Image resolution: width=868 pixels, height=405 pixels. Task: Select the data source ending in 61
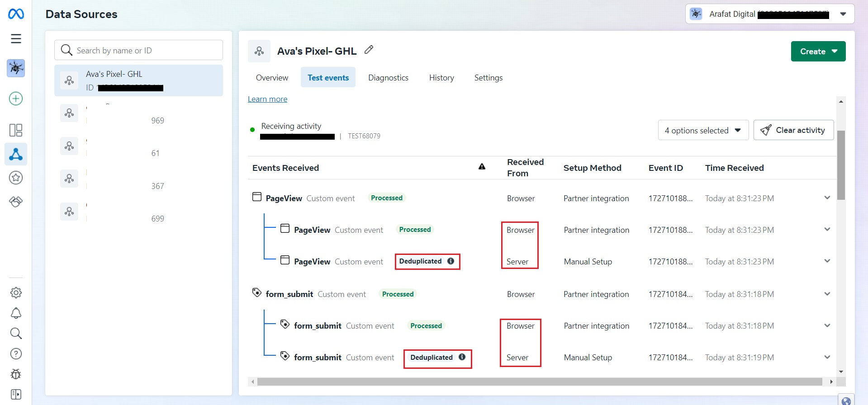[138, 146]
